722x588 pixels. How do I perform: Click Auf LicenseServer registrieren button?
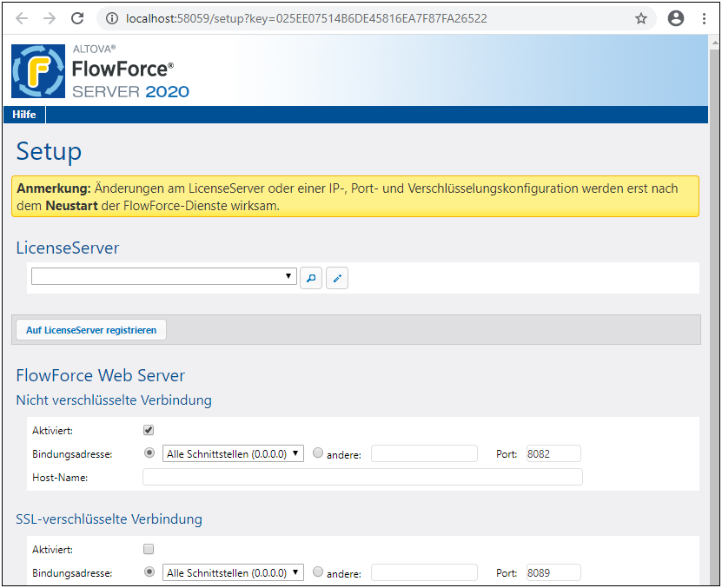91,330
